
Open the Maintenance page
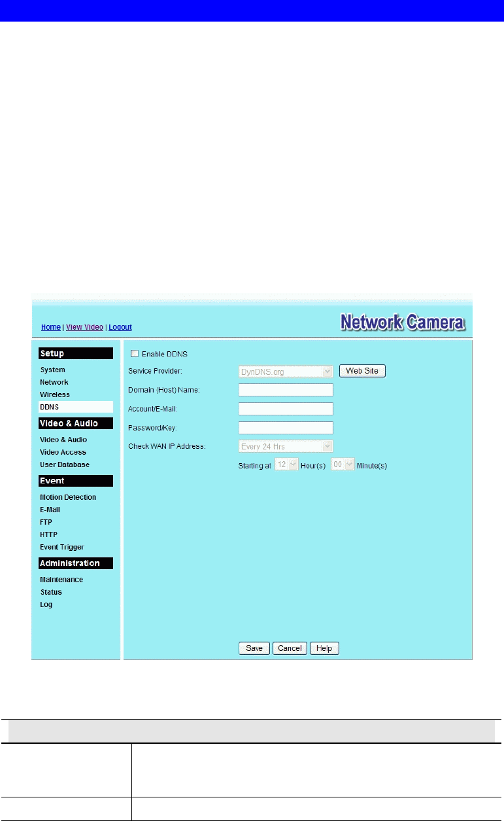coord(61,580)
